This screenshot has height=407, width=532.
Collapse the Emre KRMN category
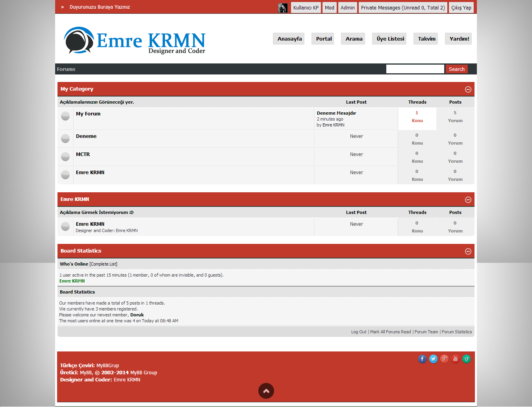(x=468, y=200)
